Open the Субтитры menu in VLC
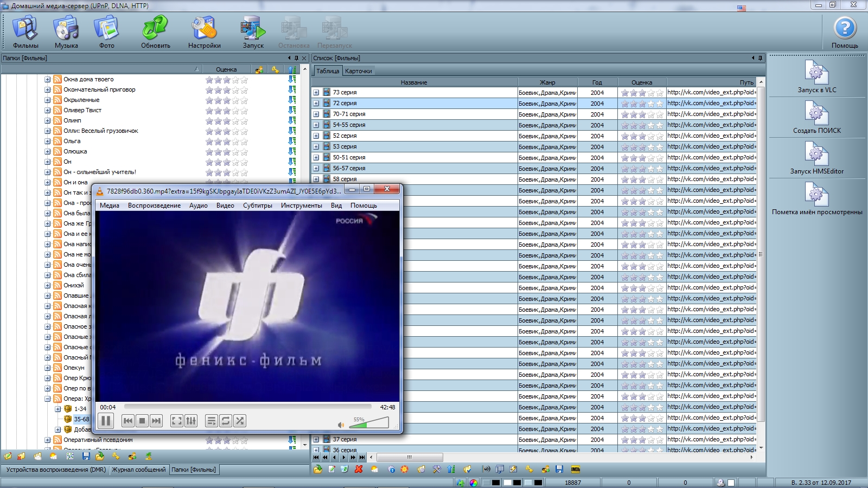 (257, 206)
